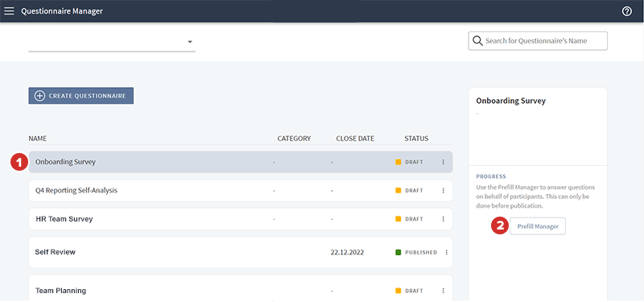Open more options for Onboarding Survey
Screen dimensions: 644x302
[x=444, y=162]
